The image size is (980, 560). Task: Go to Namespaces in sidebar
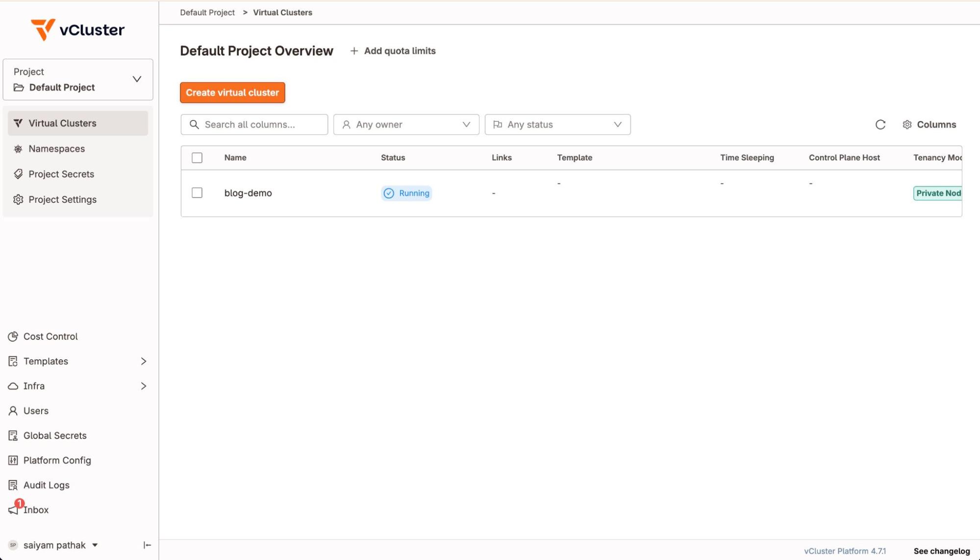point(56,148)
